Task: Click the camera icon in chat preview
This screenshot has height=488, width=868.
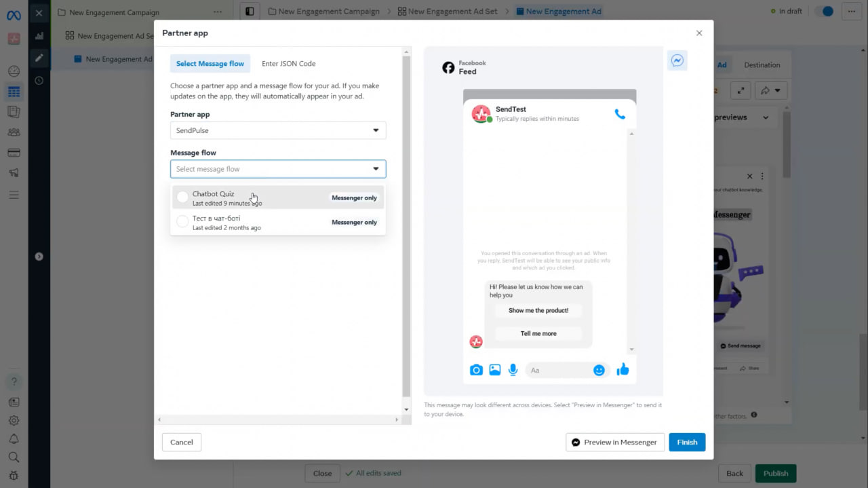Action: tap(476, 370)
